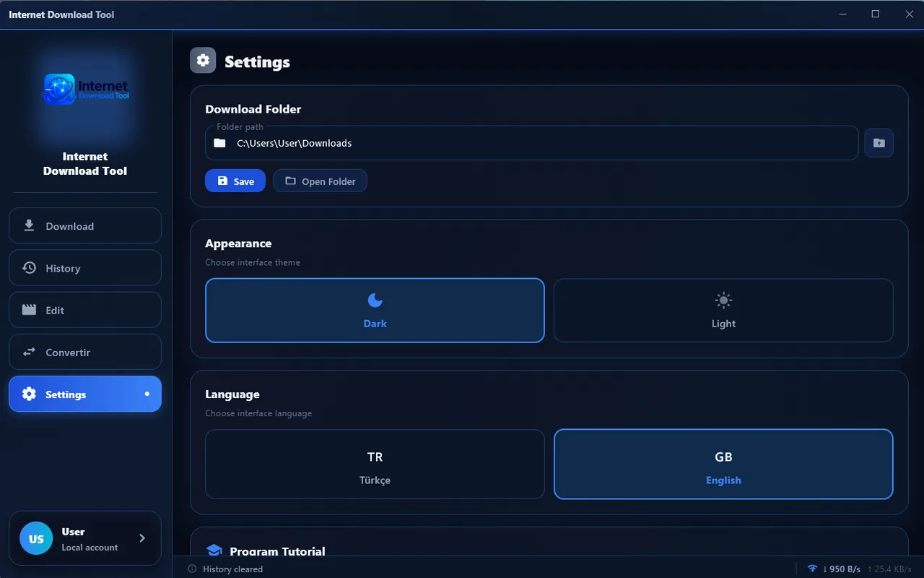Click the Choose interface language text
The image size is (924, 578).
pos(258,413)
